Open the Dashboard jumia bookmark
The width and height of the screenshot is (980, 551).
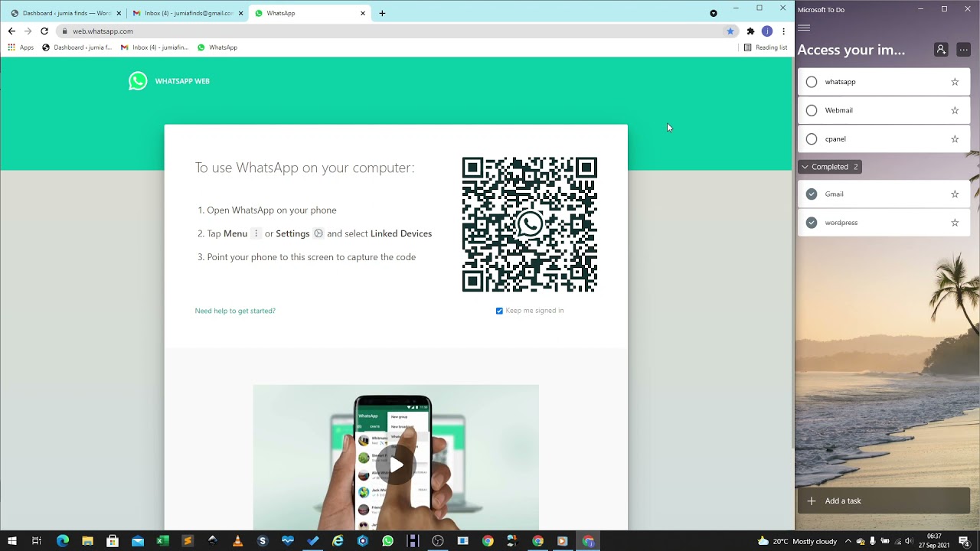pyautogui.click(x=77, y=47)
